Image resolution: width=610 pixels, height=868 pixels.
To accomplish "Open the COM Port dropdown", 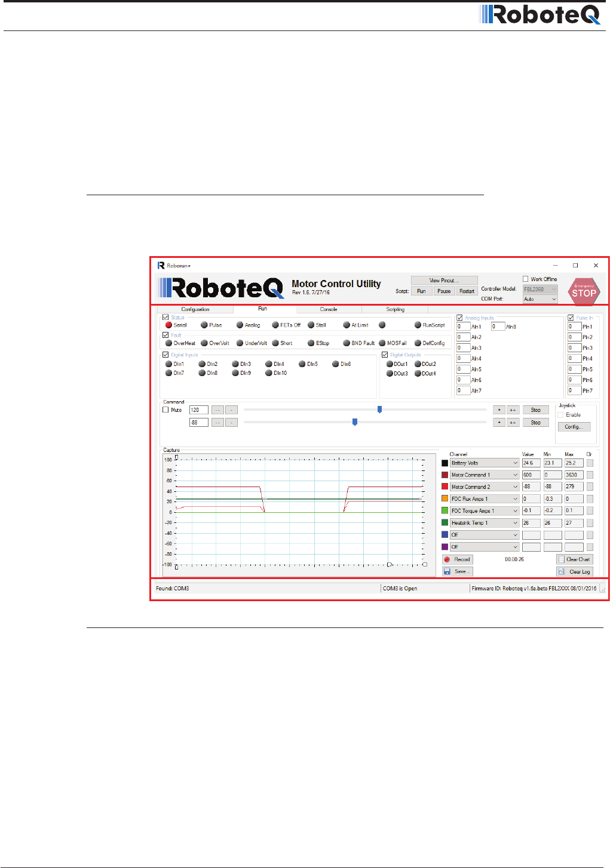I will 540,299.
